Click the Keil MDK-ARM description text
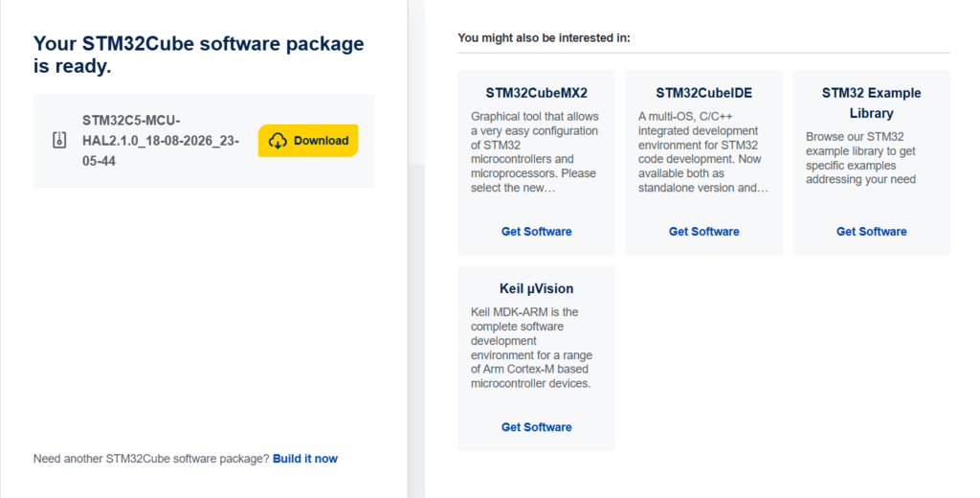 click(531, 348)
